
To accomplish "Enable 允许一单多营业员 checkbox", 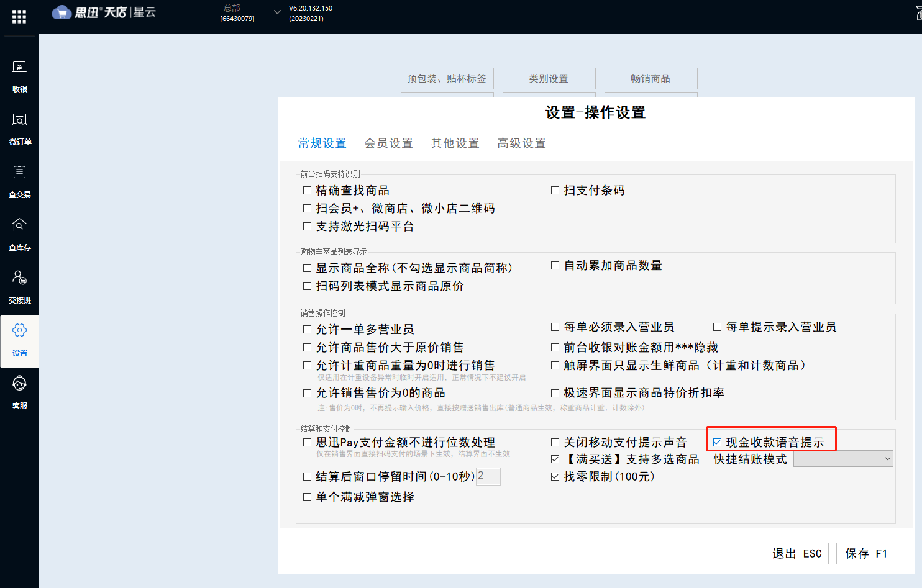I will click(x=307, y=330).
